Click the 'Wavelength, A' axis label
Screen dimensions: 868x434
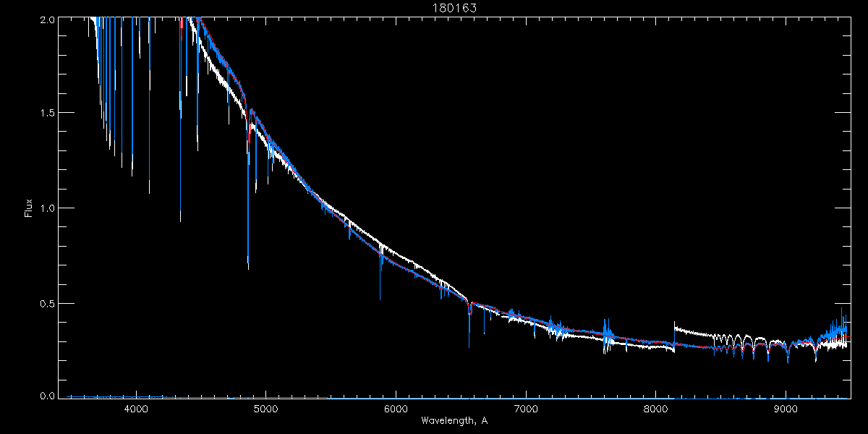[454, 421]
